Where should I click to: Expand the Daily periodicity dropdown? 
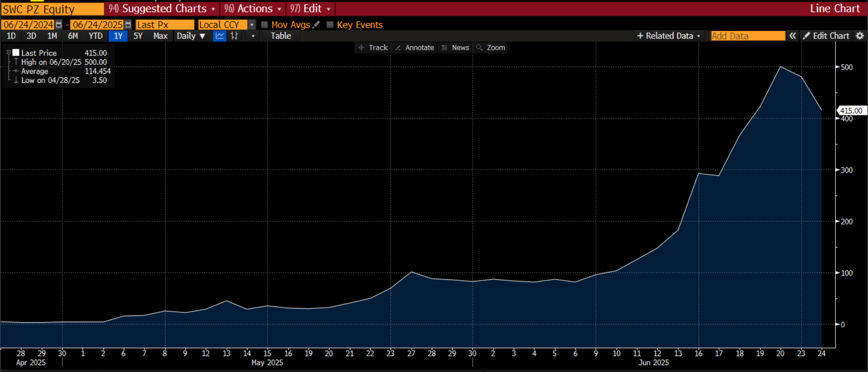pyautogui.click(x=191, y=36)
